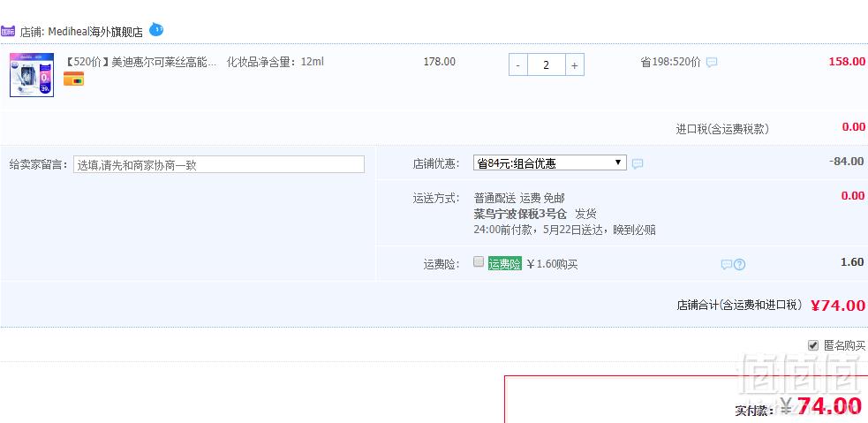
Task: Click the green 运费险 label
Action: click(505, 264)
